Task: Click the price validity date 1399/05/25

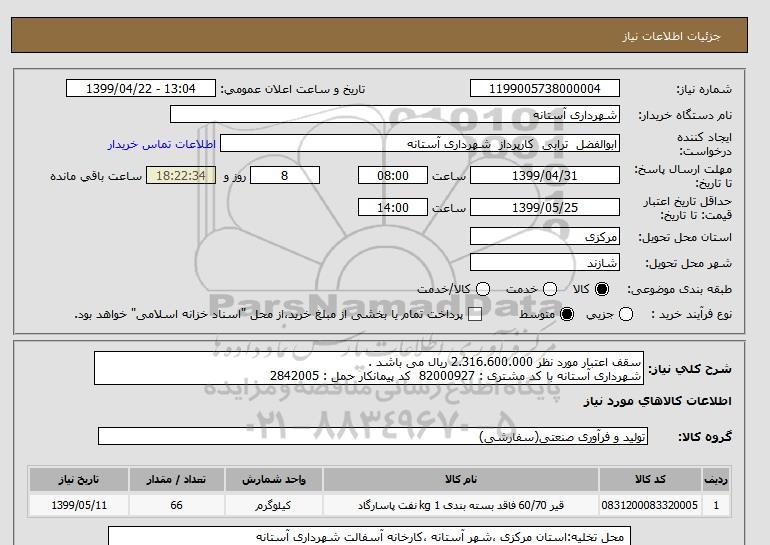Action: pos(545,207)
